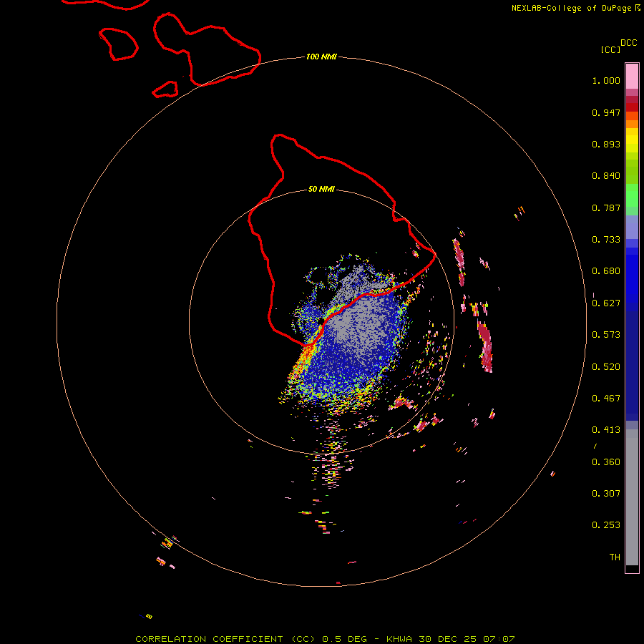Pick the dark navy swatch near 0.520
The image size is (644, 644).
632,361
